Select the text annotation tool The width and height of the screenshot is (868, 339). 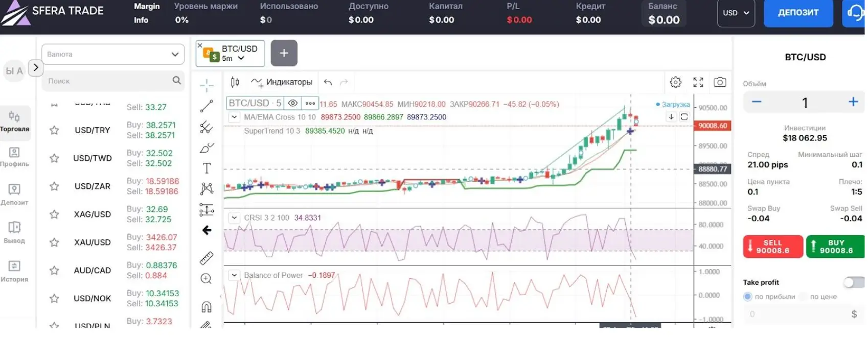207,168
